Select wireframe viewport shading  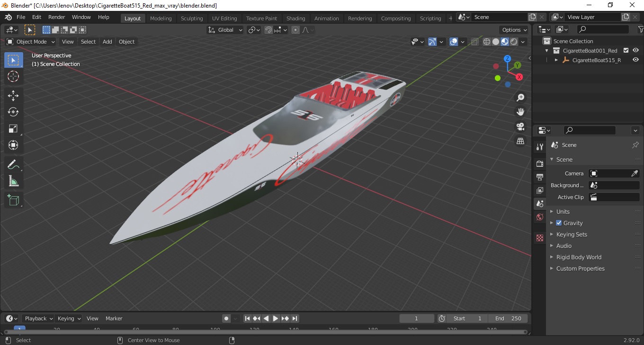(487, 42)
